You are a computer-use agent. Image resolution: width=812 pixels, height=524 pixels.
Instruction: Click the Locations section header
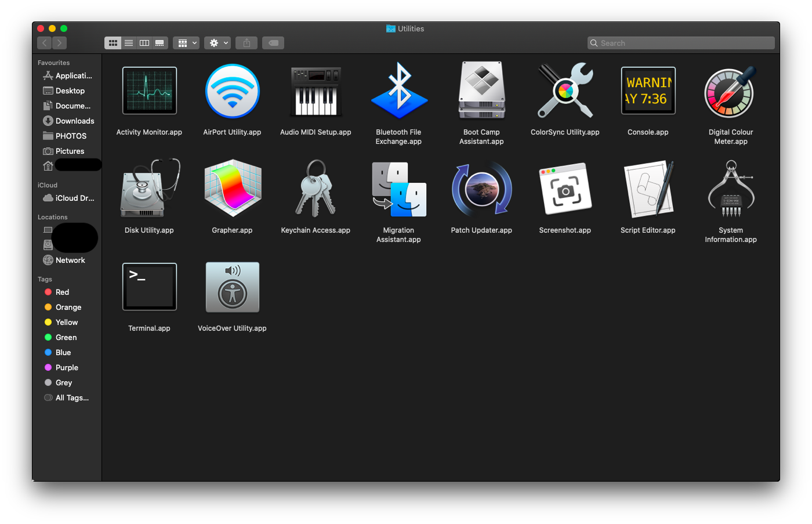point(53,217)
